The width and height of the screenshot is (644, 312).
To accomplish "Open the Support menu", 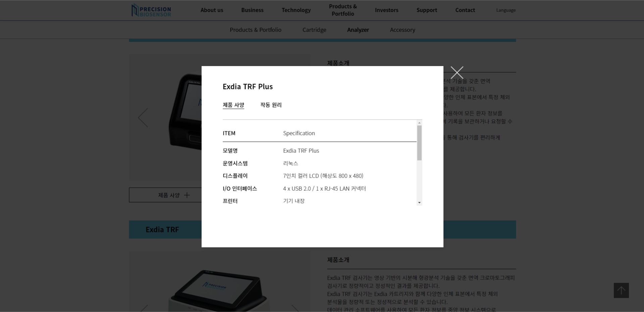I will point(427,10).
